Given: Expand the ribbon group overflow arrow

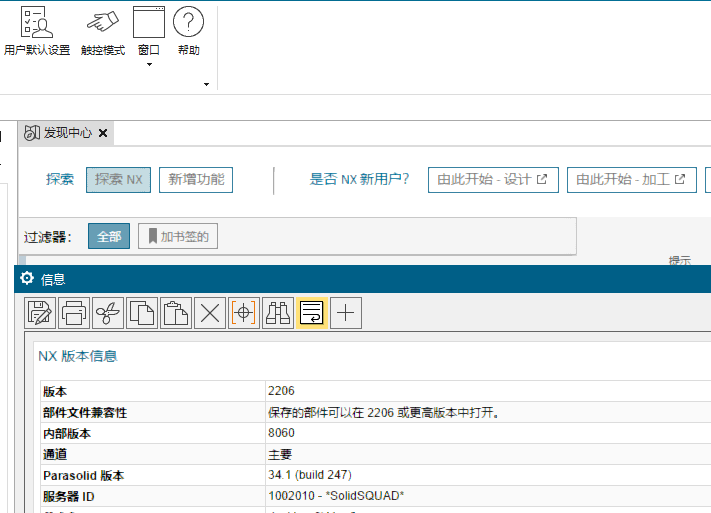Looking at the screenshot, I should click(x=206, y=84).
